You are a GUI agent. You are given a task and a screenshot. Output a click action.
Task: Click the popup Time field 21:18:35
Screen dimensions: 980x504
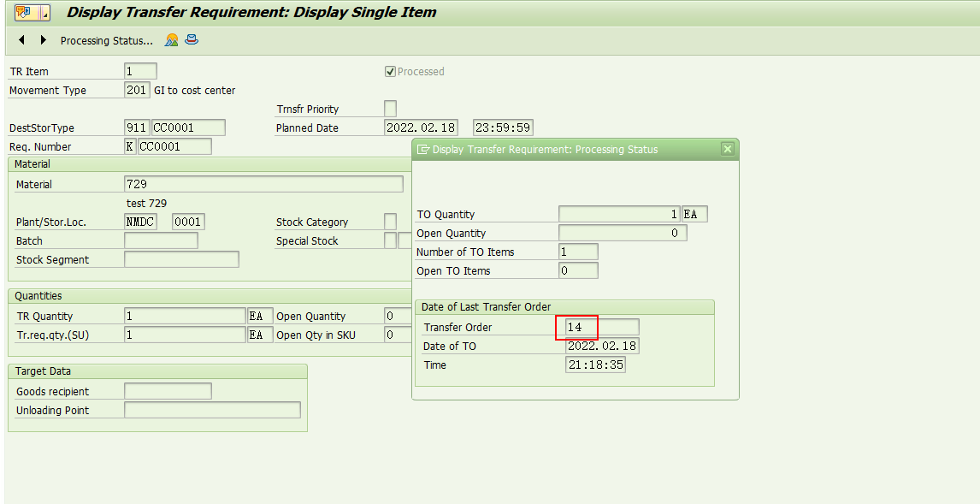click(595, 365)
